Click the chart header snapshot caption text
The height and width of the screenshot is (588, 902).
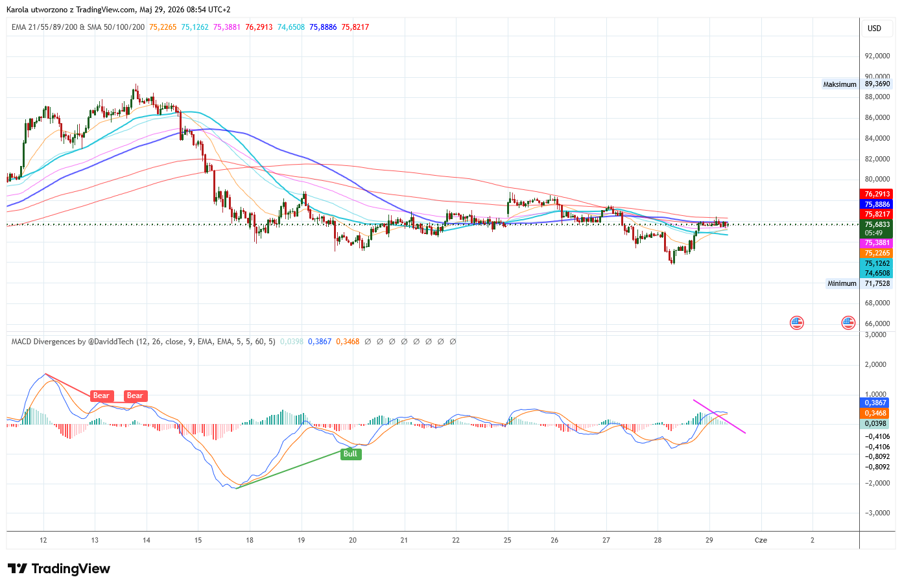(x=119, y=10)
